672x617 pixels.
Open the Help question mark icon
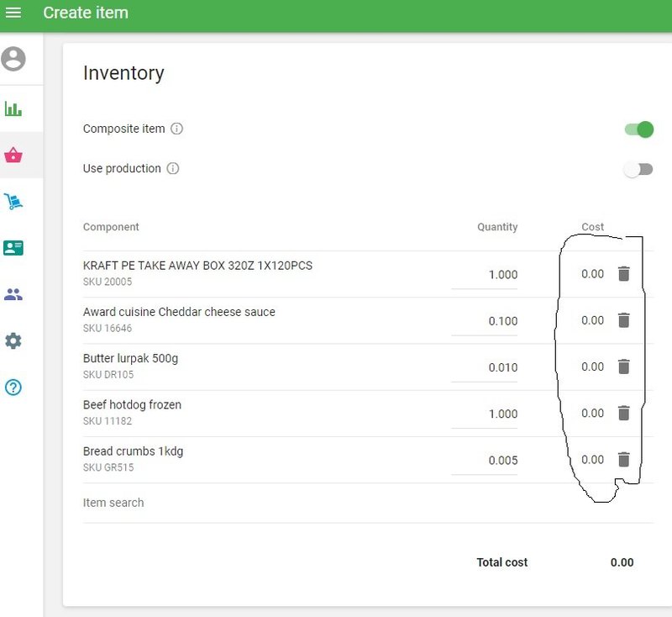[x=13, y=388]
